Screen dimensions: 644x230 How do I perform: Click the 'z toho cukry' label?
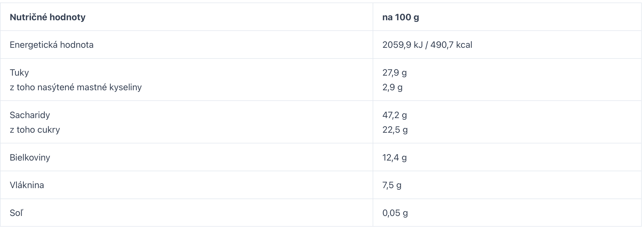click(35, 130)
